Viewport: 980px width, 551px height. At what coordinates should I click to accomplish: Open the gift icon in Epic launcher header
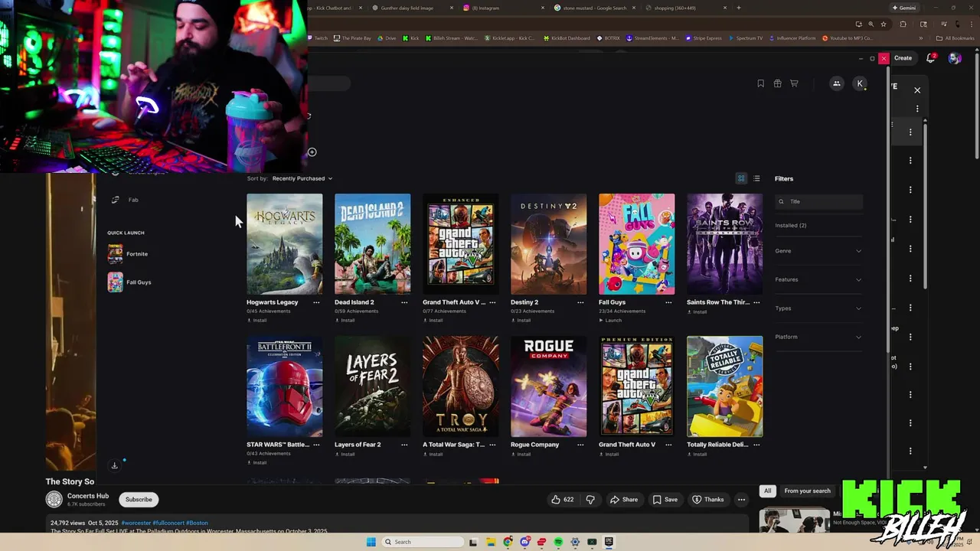(777, 83)
